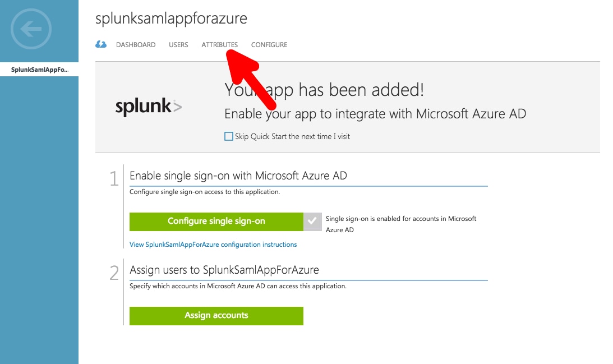Select SplunkSamlAppFo... item in the sidebar

[39, 69]
